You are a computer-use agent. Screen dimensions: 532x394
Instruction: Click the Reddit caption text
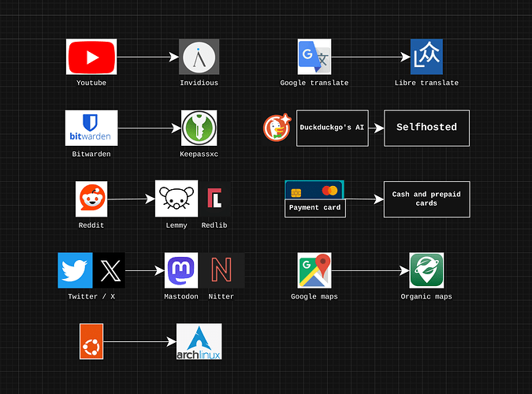[x=91, y=225]
